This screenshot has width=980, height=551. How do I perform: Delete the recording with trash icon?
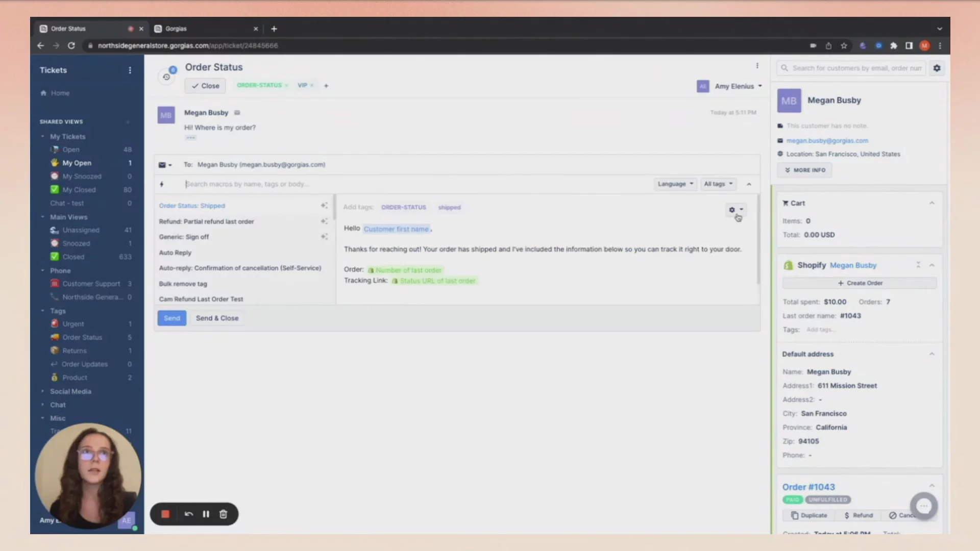tap(223, 514)
